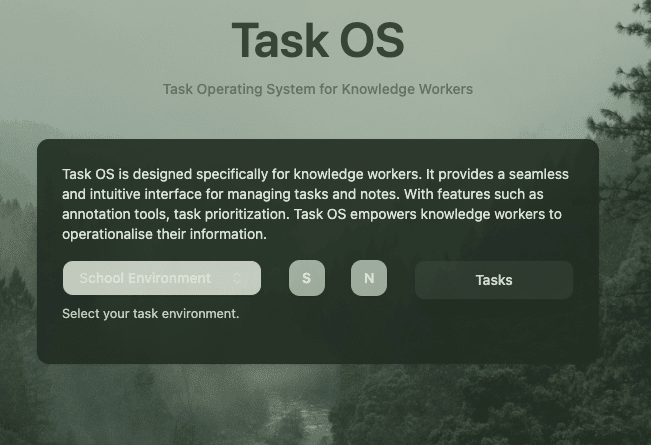Screen dimensions: 651x445
Task: Click the phrase 'task prioritization' in the description
Action: tap(230, 214)
